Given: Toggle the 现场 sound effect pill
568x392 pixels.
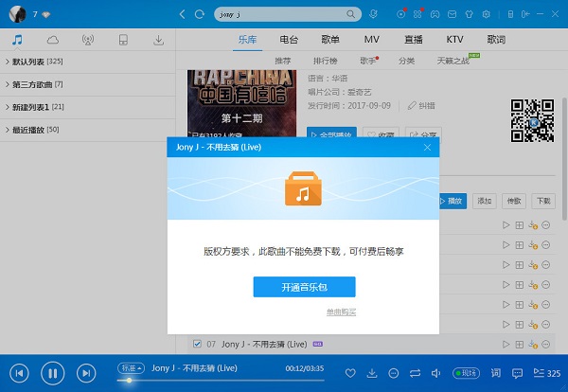Looking at the screenshot, I should (x=466, y=373).
